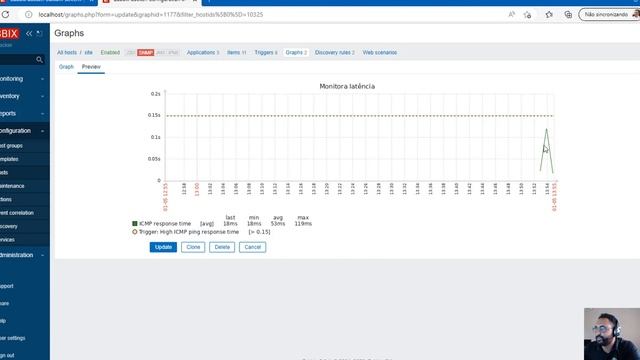Viewport: 640px width, 360px height.
Task: Open Support link in sidebar
Action: click(x=7, y=286)
